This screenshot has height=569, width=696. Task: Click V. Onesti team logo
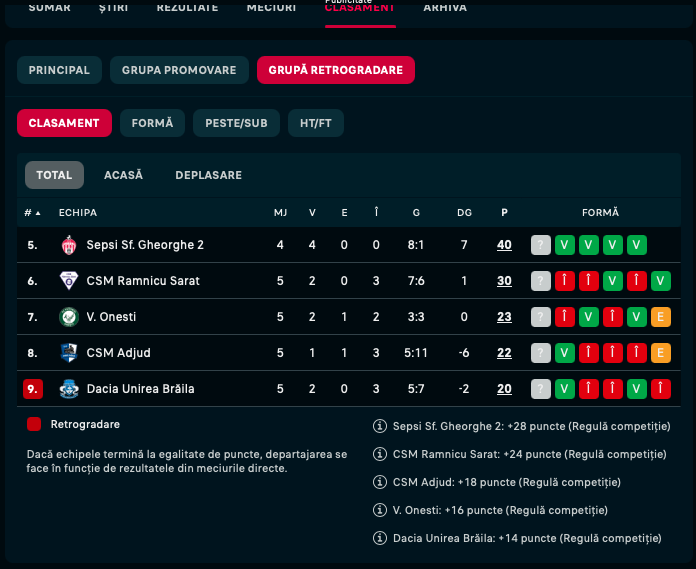[69, 317]
